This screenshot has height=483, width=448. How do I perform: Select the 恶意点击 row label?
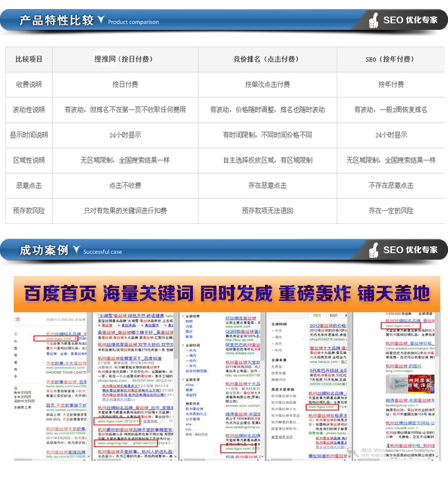click(29, 186)
